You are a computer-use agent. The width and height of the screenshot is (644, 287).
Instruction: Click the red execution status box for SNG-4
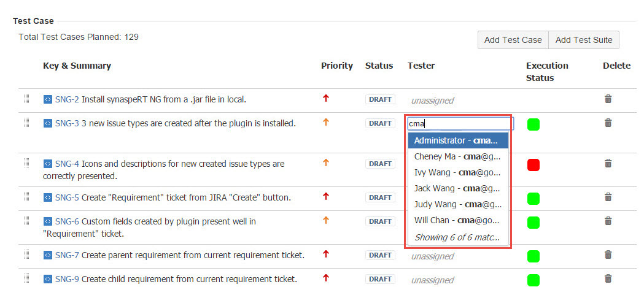click(533, 164)
